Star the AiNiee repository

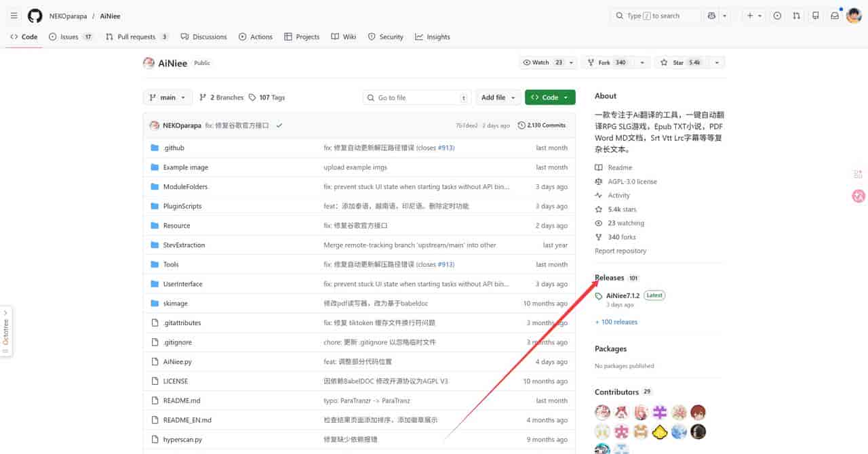pos(681,62)
